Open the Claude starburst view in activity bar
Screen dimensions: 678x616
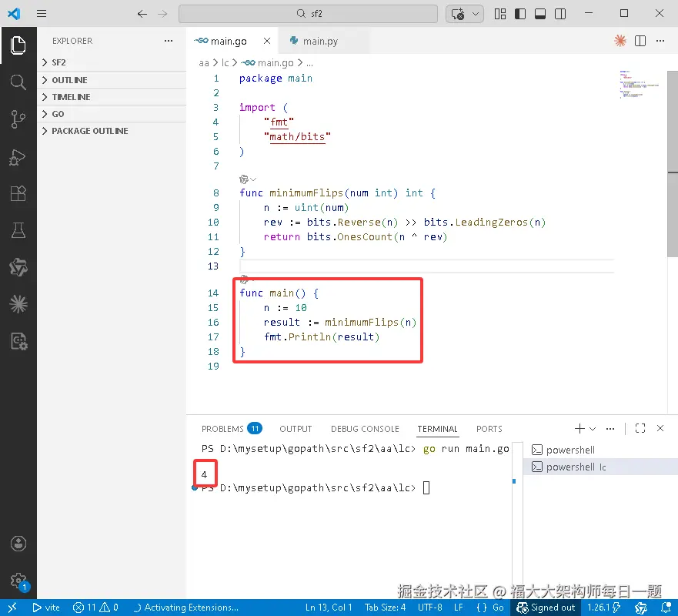click(18, 304)
